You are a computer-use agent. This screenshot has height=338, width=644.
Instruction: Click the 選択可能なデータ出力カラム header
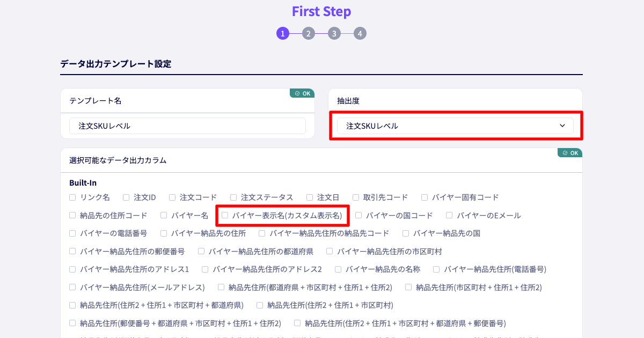(x=118, y=160)
